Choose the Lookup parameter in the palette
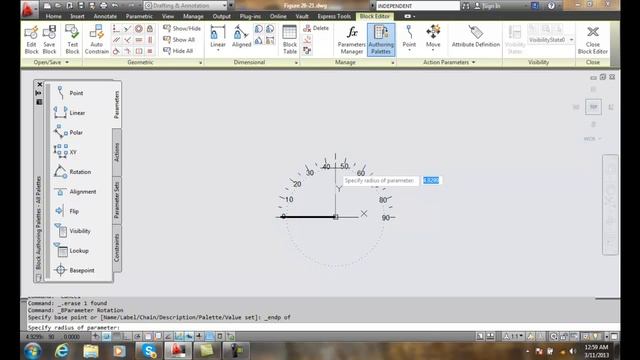This screenshot has width=640, height=360. (72, 251)
